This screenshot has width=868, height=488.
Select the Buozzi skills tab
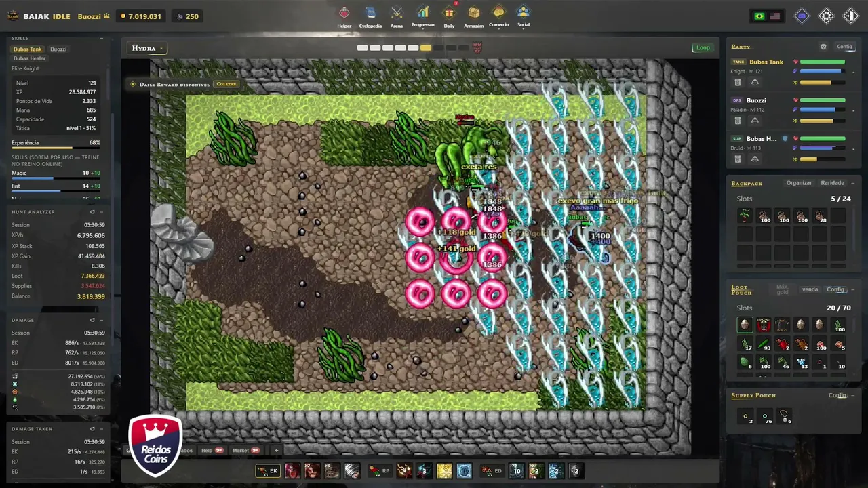point(58,49)
